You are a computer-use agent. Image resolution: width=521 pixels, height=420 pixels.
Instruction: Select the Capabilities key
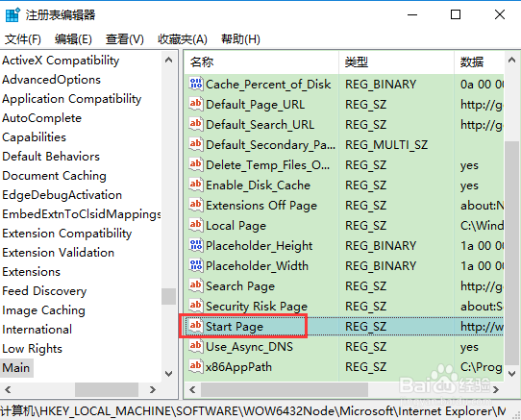pos(35,137)
